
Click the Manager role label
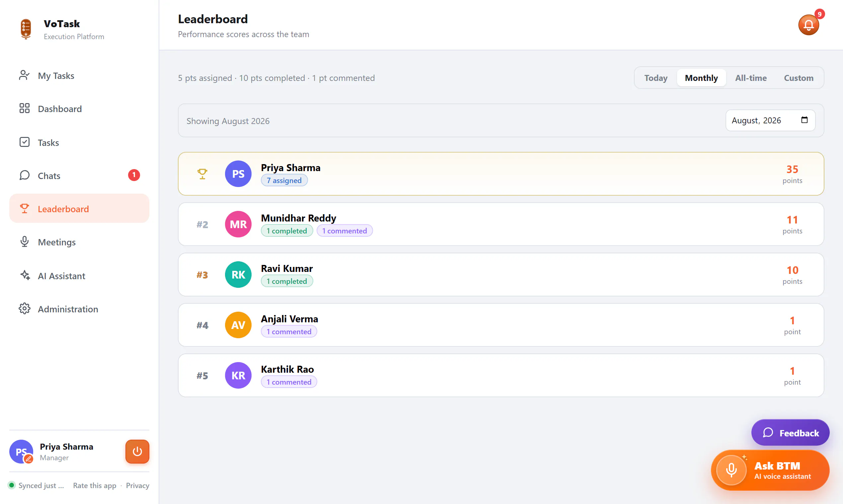[x=54, y=458]
